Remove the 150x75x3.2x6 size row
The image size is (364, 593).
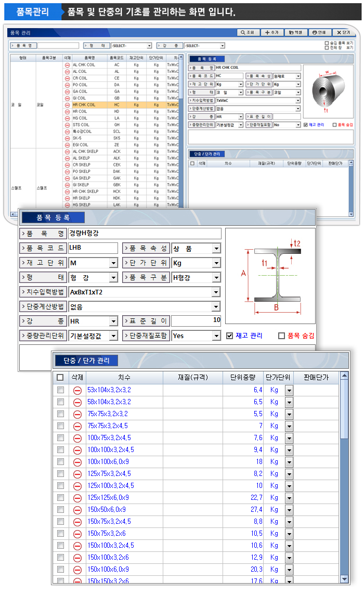tap(77, 534)
